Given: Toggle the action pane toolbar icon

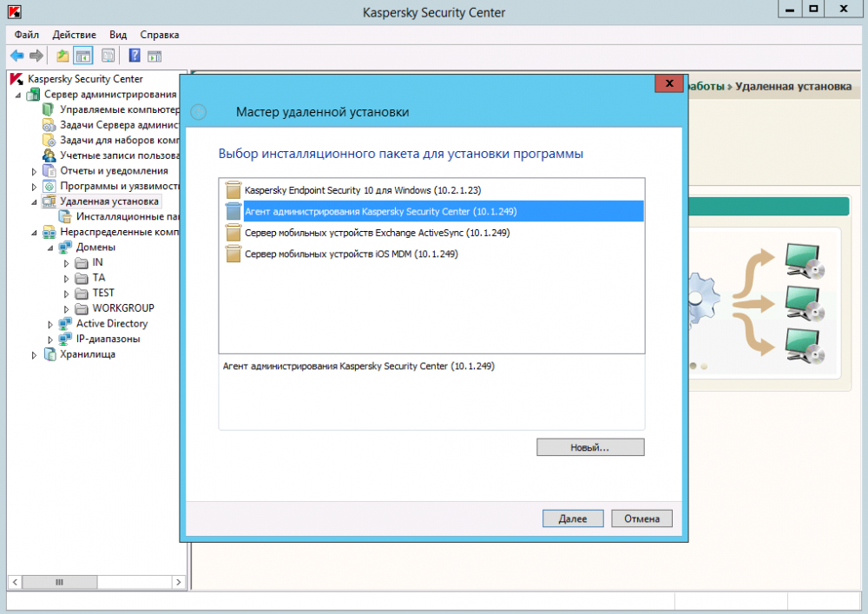Looking at the screenshot, I should click(155, 56).
